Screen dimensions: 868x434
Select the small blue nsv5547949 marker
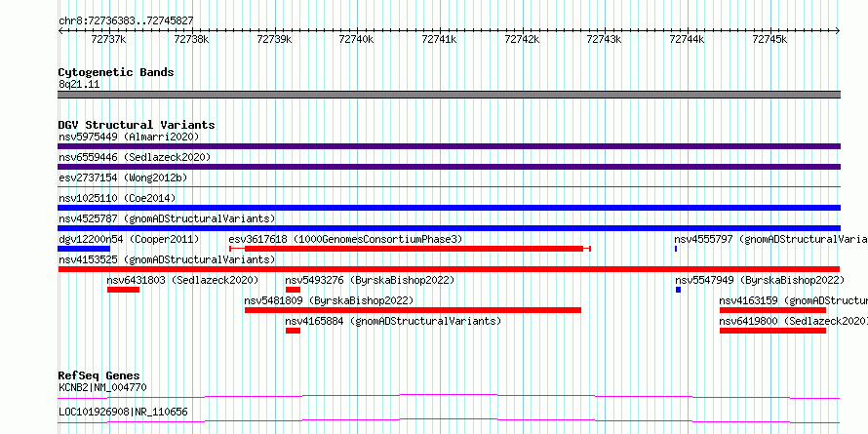[x=678, y=290]
